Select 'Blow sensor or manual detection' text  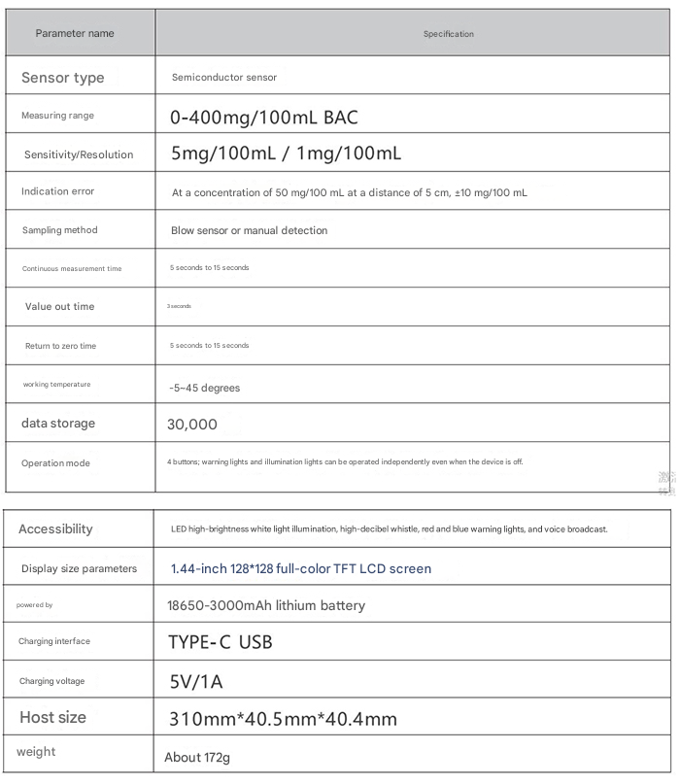[x=249, y=230]
